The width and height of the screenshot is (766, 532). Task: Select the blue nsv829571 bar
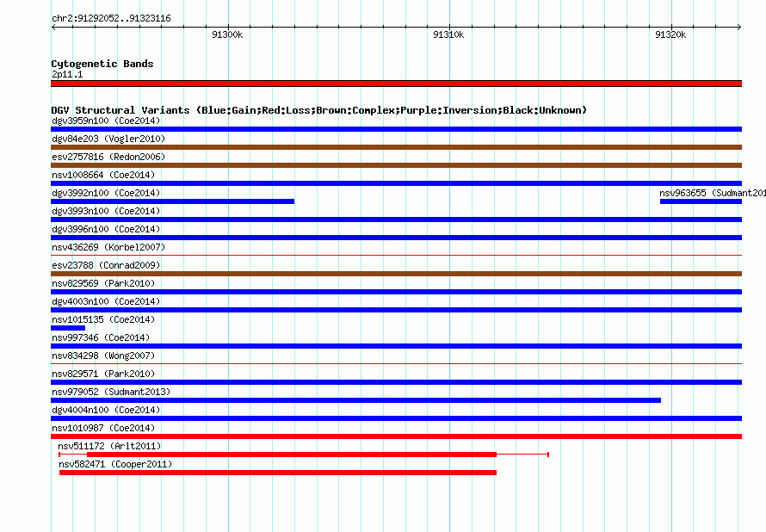coord(396,382)
